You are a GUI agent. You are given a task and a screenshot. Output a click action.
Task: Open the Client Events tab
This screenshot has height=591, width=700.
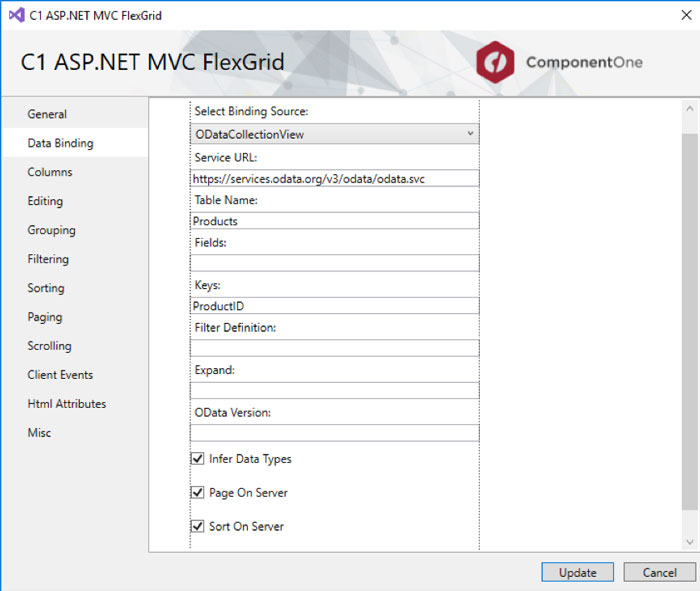[60, 375]
